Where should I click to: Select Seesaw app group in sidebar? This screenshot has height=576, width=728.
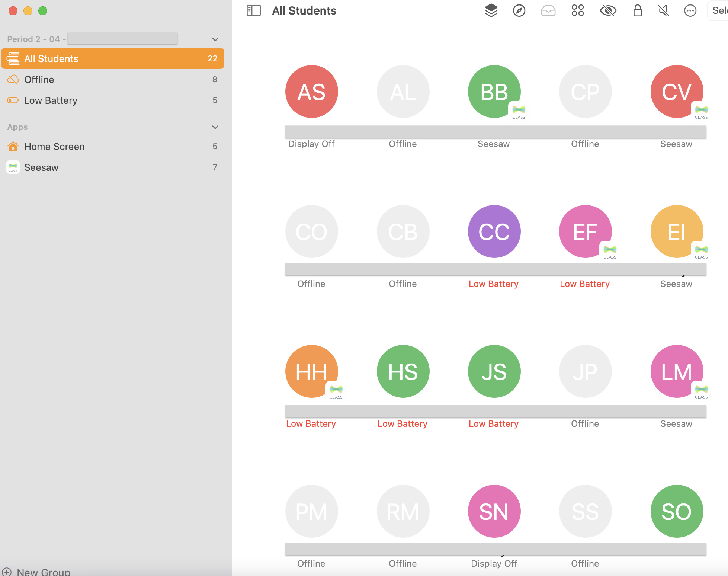[x=41, y=167]
